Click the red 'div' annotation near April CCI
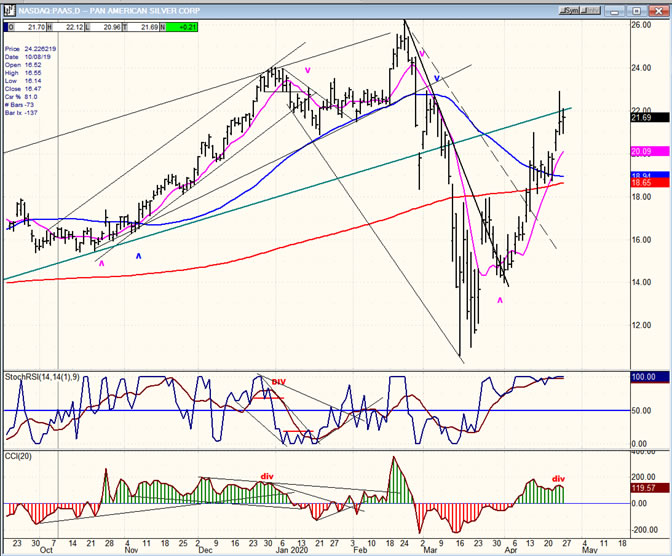Image resolution: width=672 pixels, height=556 pixels. [558, 479]
